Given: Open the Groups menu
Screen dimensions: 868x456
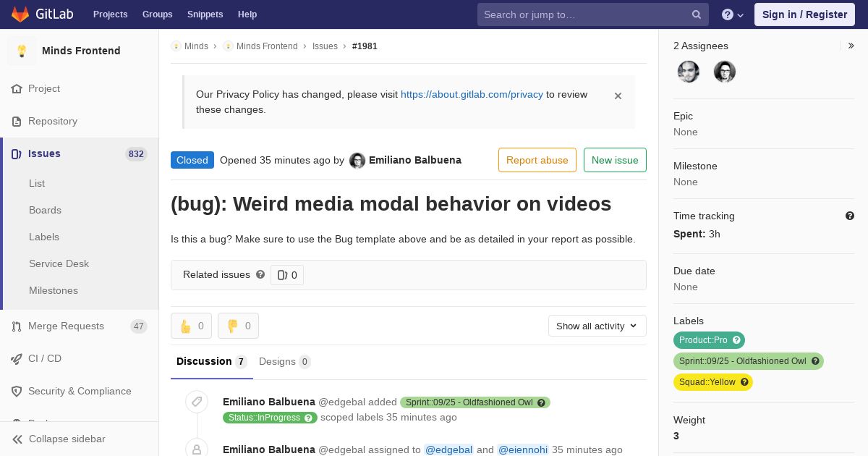Looking at the screenshot, I should click(x=158, y=14).
